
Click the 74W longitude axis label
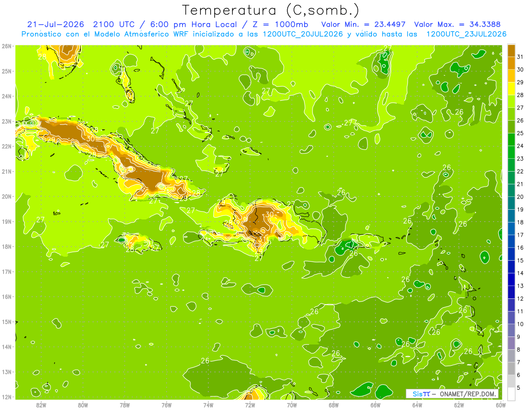click(208, 404)
